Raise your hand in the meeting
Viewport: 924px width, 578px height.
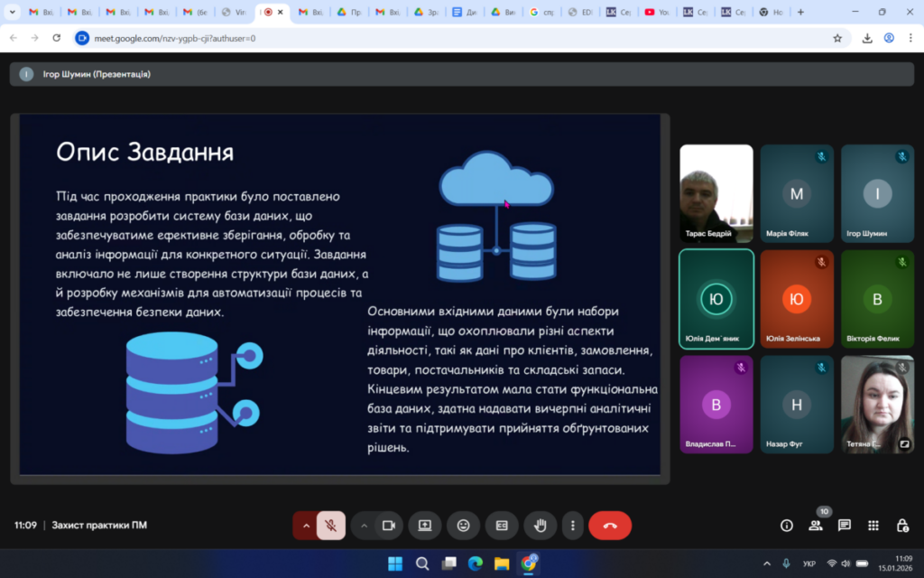(x=541, y=526)
